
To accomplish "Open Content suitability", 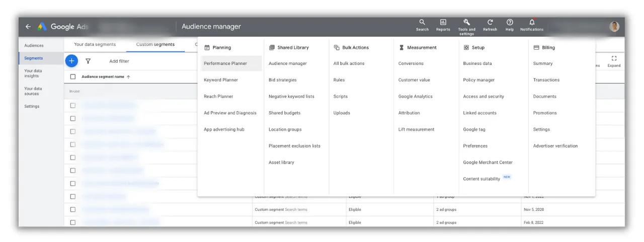I will click(x=481, y=179).
